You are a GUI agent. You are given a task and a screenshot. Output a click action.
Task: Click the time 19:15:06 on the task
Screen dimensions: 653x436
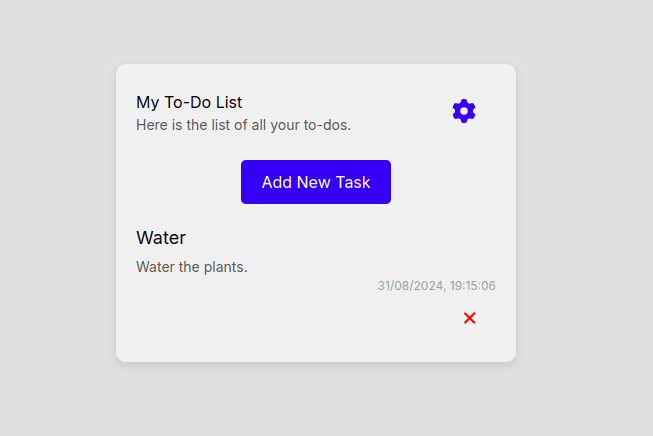473,286
